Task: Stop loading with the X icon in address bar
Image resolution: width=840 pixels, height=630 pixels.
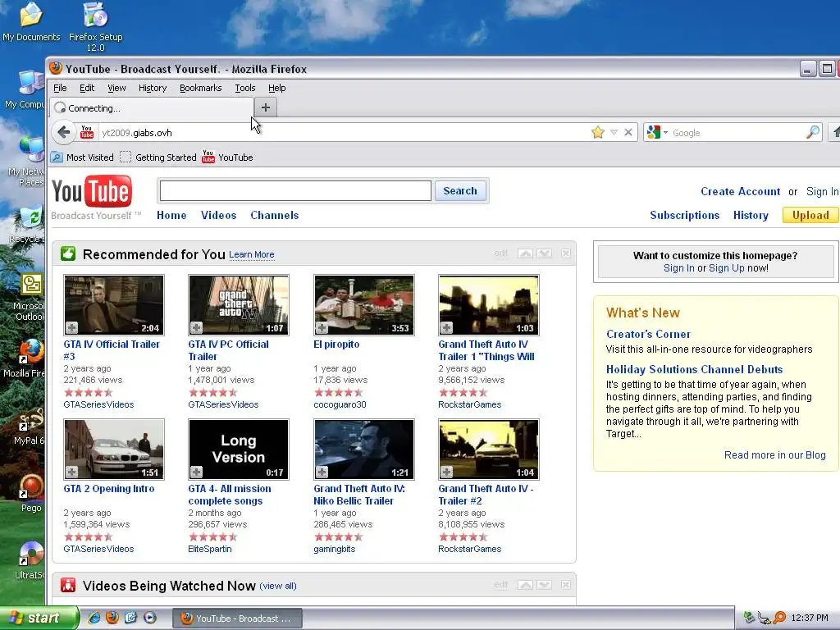Action: (628, 132)
